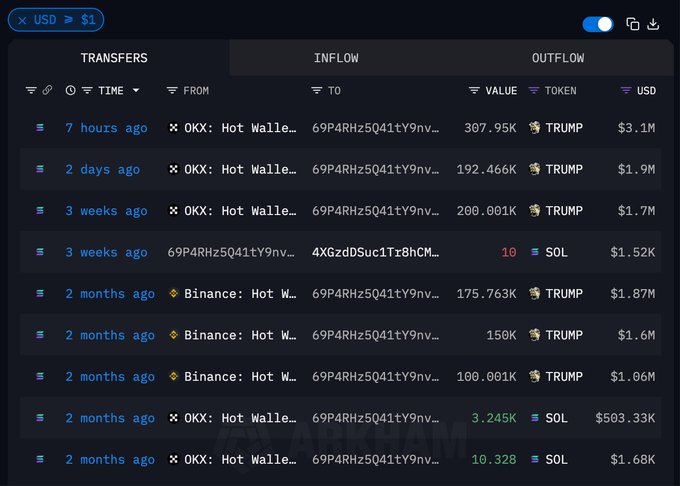Click the TRUMP token in the $1.7M row

[x=564, y=210]
